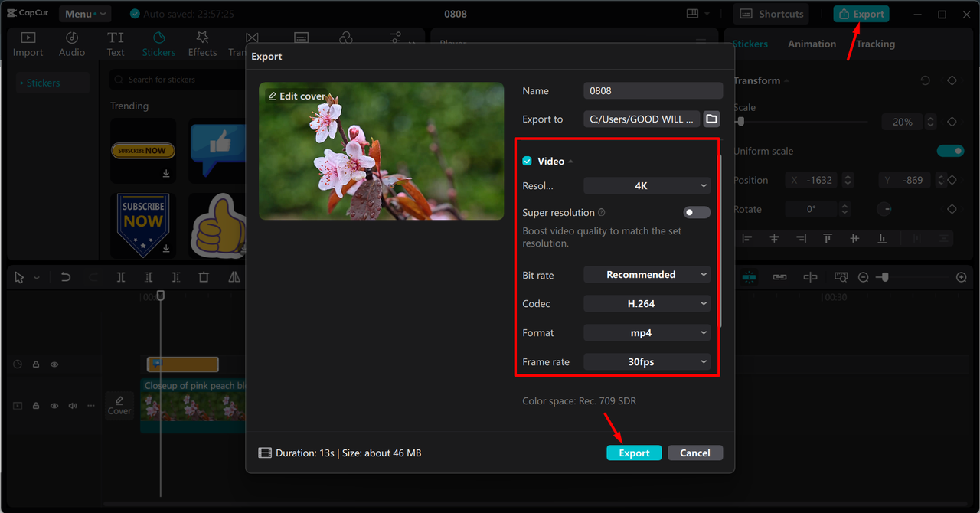The image size is (980, 513).
Task: Click the Split clip icon
Action: click(x=121, y=277)
